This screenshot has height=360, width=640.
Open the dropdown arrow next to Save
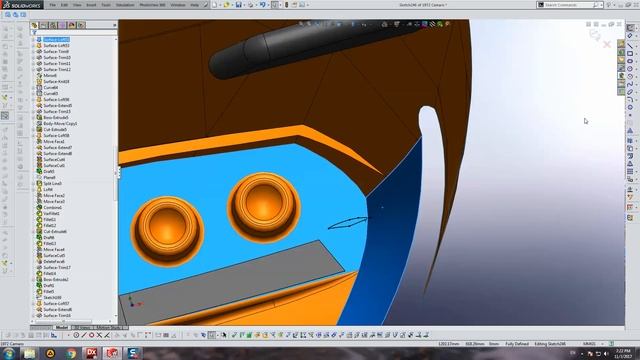pos(244,5)
